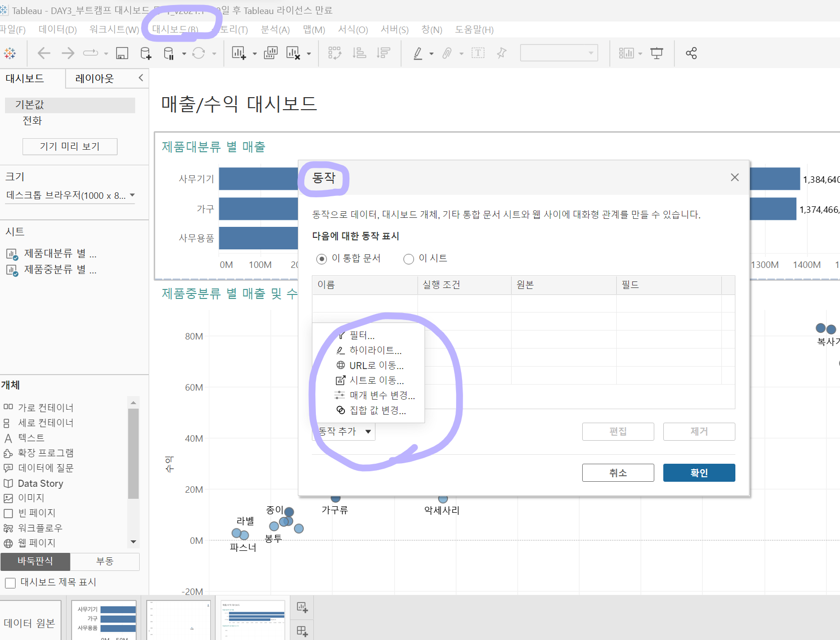The image size is (840, 640).
Task: Click the swap rows and columns icon
Action: click(334, 53)
